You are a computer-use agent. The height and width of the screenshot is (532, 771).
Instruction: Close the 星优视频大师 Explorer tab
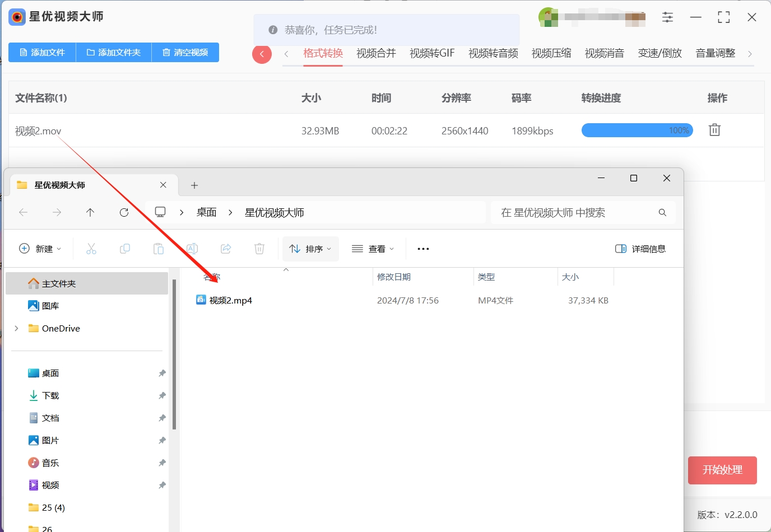[163, 185]
